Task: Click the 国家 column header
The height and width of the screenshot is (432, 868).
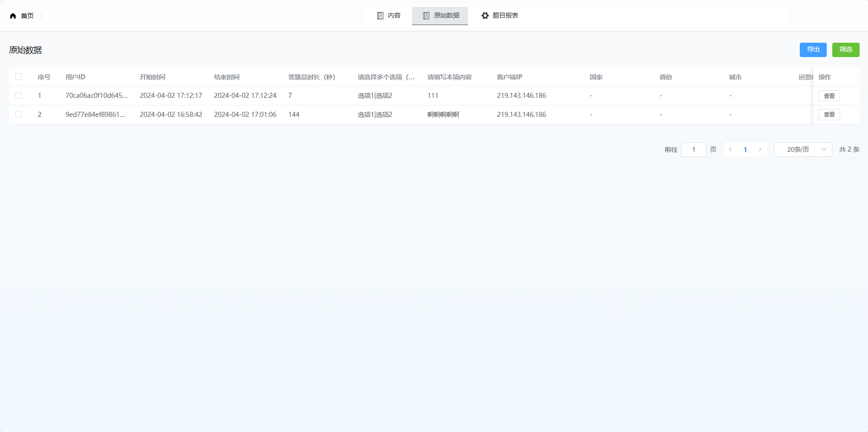Action: click(596, 77)
